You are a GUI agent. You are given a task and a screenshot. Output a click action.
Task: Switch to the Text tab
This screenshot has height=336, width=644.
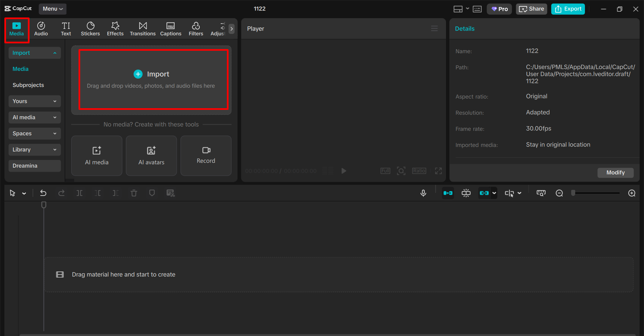[x=66, y=28]
